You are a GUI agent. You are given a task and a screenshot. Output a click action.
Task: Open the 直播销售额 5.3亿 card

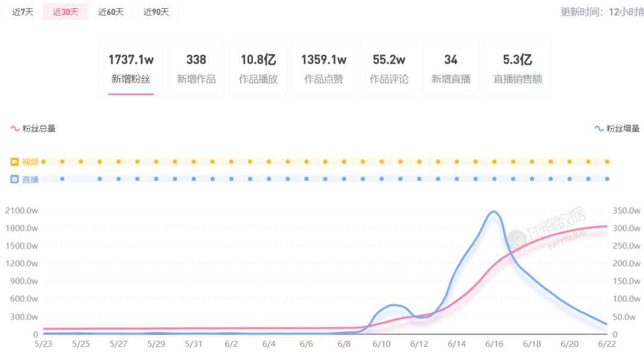518,69
